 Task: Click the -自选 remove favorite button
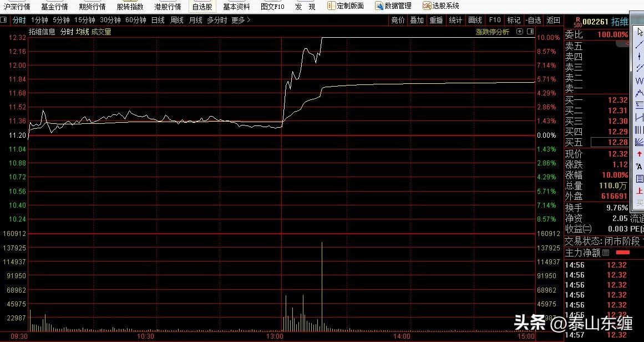(534, 20)
